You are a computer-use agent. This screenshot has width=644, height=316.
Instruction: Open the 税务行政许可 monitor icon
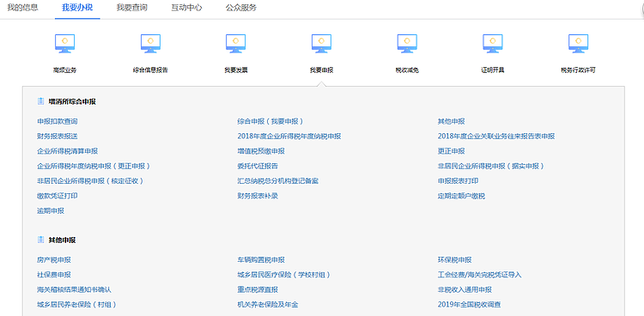point(578,43)
